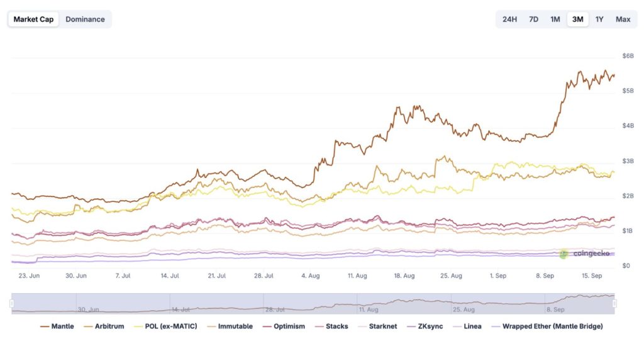644x348 pixels.
Task: Click the left handle of range navigator
Action: tap(11, 303)
